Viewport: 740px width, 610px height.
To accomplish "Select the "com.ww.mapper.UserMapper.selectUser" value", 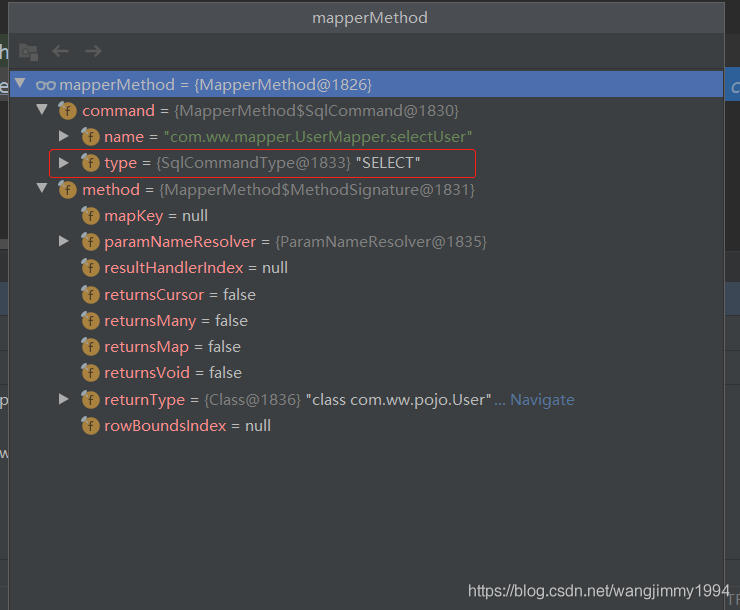I will pos(318,137).
